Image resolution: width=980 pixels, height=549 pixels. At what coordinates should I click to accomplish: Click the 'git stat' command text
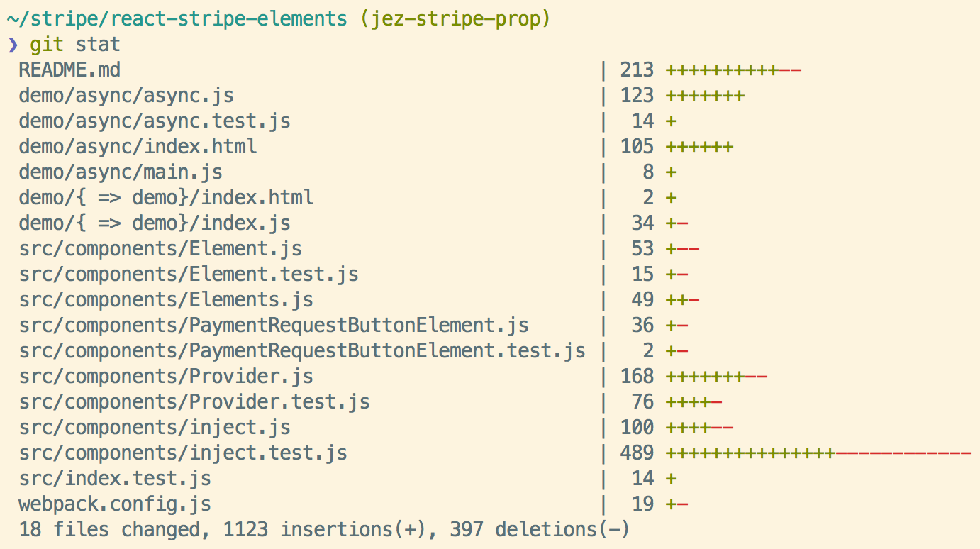click(75, 45)
